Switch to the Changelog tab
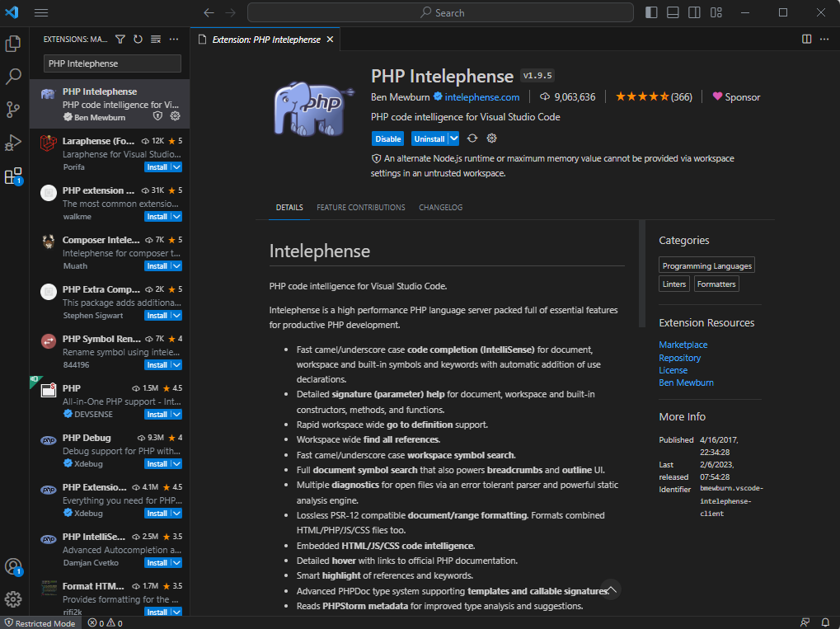 point(440,208)
